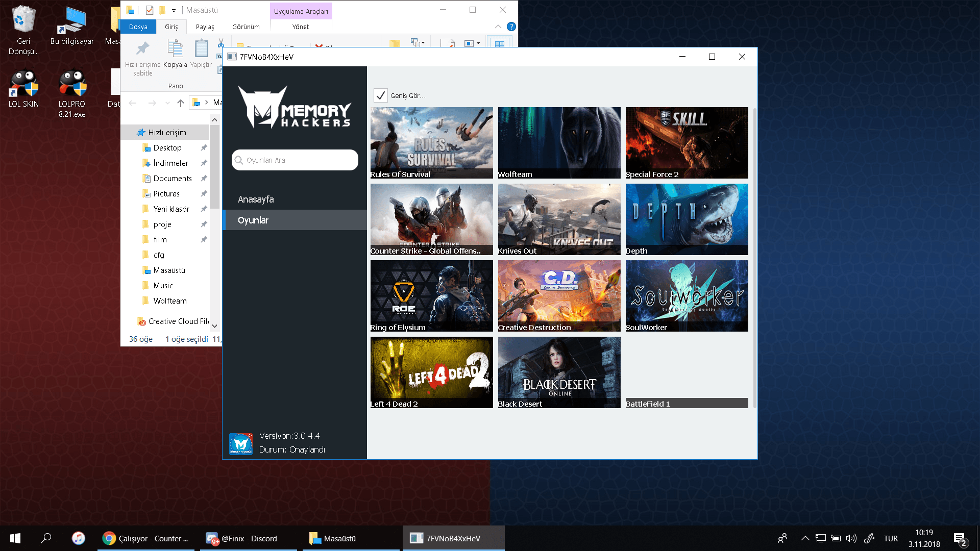Select Ring of Elysium tile

432,296
